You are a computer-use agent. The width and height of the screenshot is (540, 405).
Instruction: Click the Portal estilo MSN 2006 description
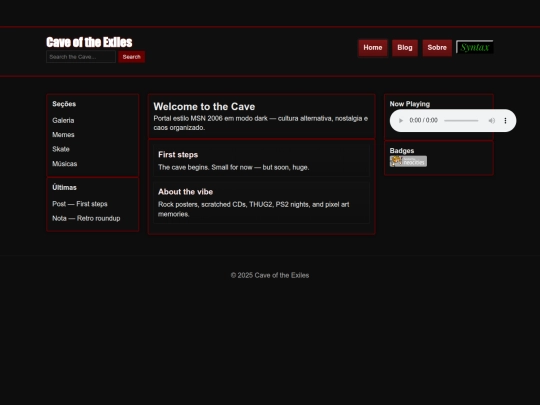(x=261, y=123)
